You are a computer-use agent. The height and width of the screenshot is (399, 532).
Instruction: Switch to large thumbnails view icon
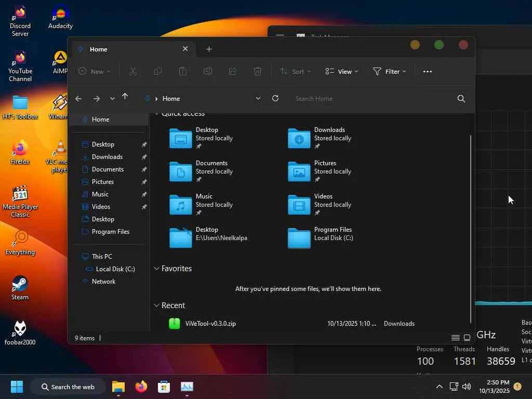[467, 338]
